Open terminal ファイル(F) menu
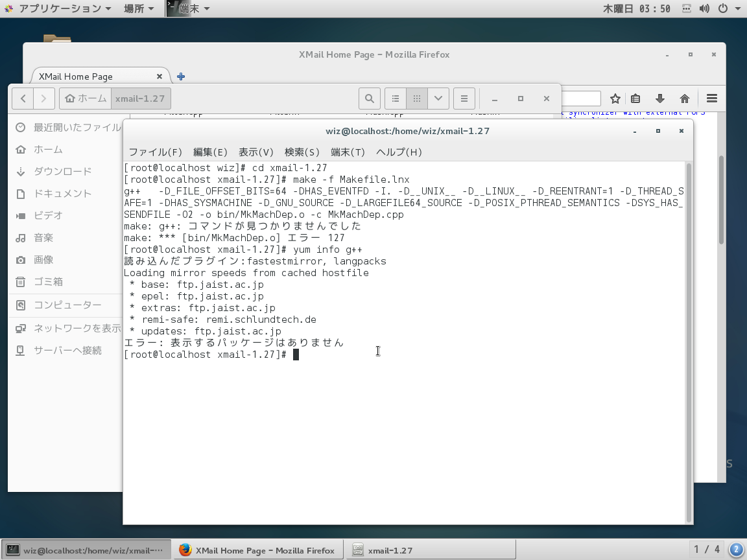 tap(156, 152)
